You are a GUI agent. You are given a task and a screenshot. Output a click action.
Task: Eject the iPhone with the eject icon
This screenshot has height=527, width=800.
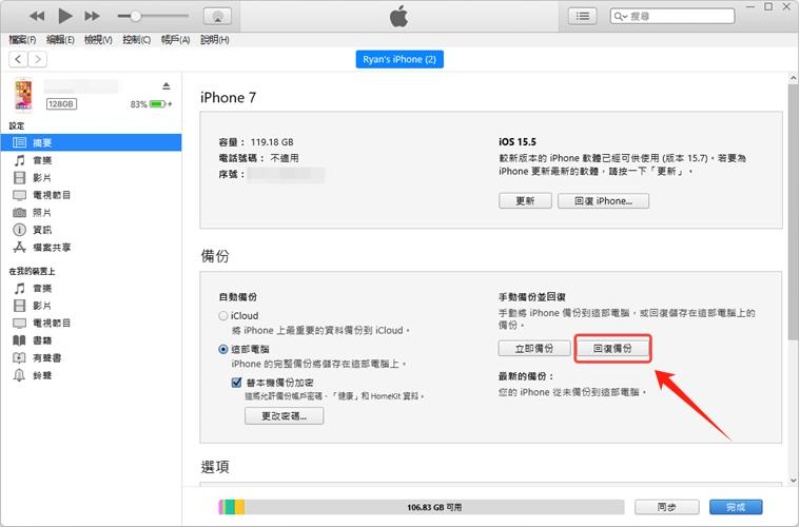click(x=166, y=86)
